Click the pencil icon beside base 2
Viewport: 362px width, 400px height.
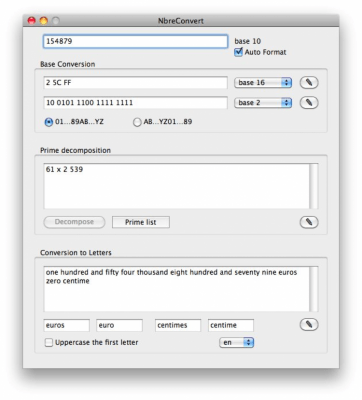click(x=309, y=102)
